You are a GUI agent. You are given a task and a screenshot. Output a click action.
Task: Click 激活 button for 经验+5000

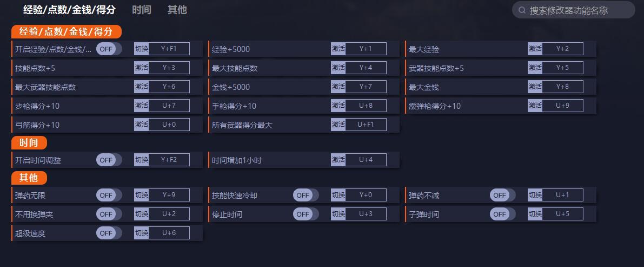pyautogui.click(x=338, y=49)
